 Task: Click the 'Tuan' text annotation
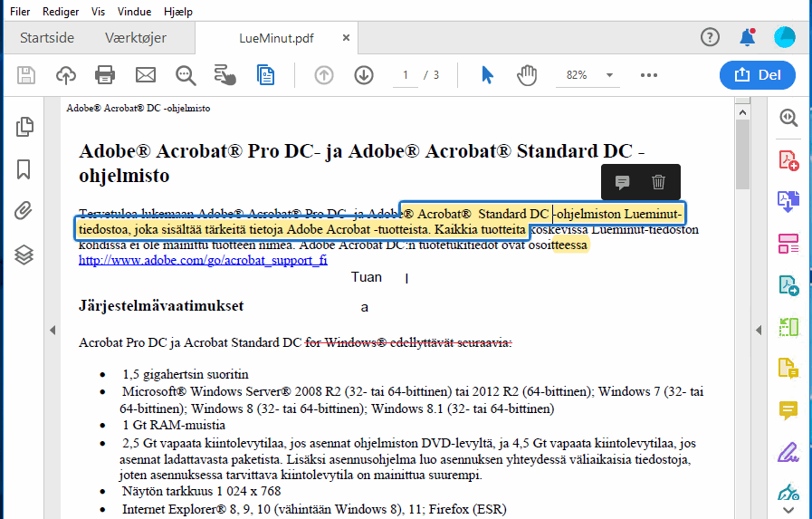pos(366,277)
